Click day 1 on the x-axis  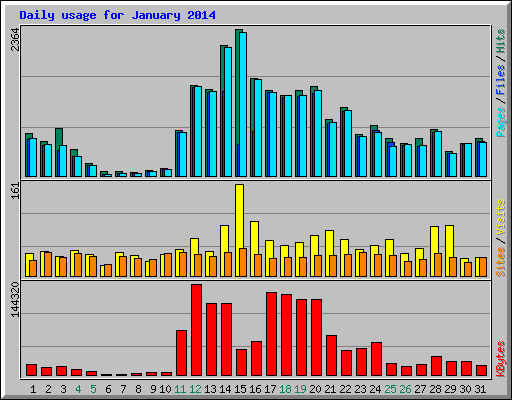[x=33, y=389]
